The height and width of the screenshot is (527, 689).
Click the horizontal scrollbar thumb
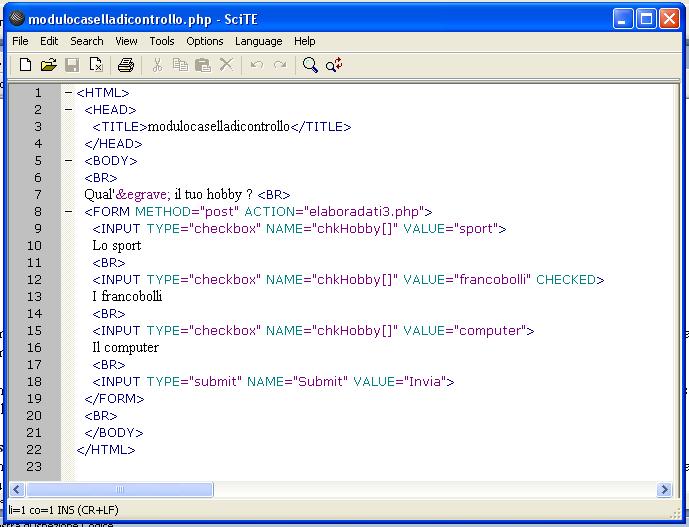[x=120, y=490]
